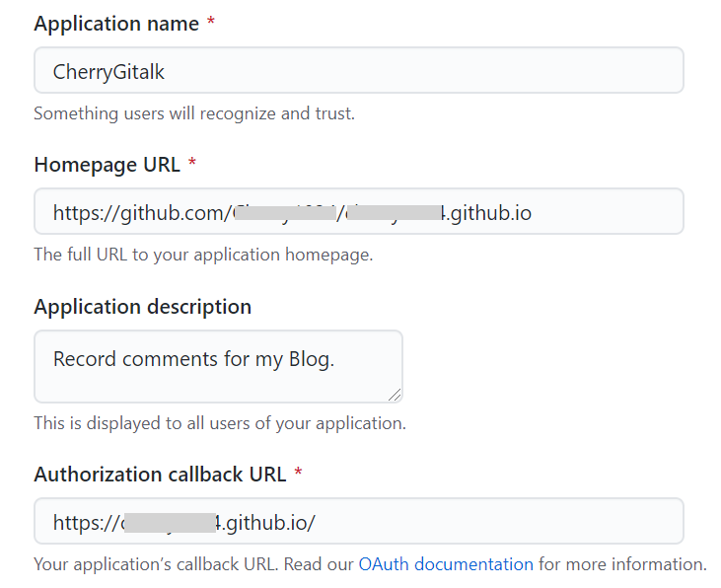Click the red asterisk beside Homepage URL
The height and width of the screenshot is (588, 721).
tap(192, 165)
